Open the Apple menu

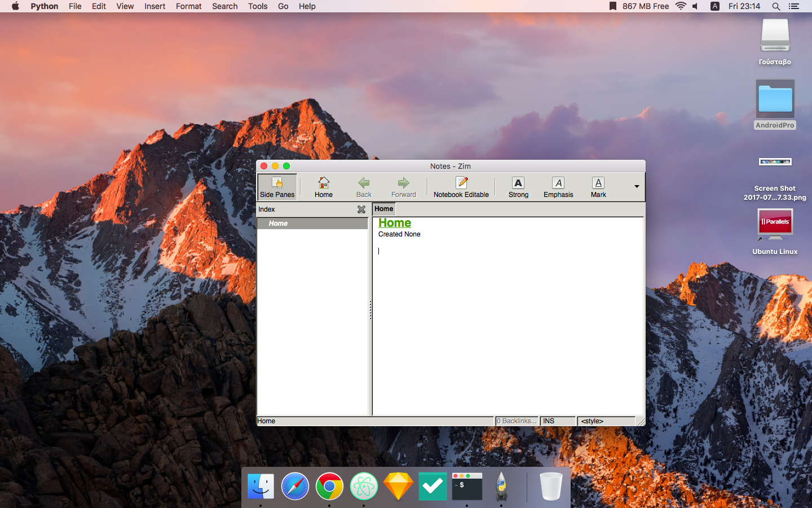click(15, 6)
